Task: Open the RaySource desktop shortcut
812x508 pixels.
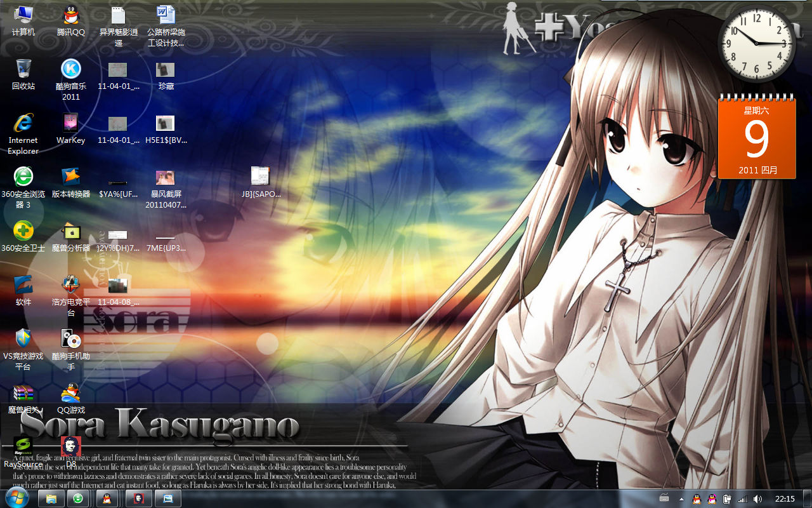Action: tap(23, 452)
